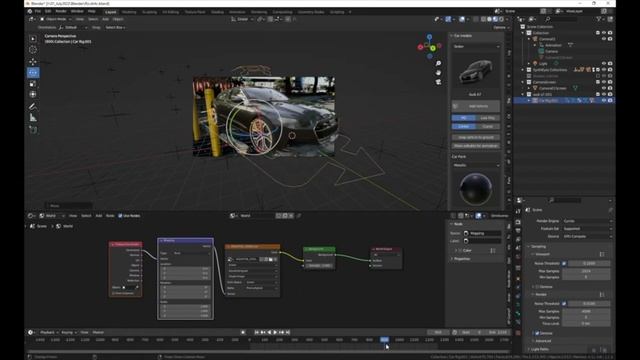Image resolution: width=640 pixels, height=360 pixels.
Task: Click the outliner filter funnel icon
Action: click(599, 19)
